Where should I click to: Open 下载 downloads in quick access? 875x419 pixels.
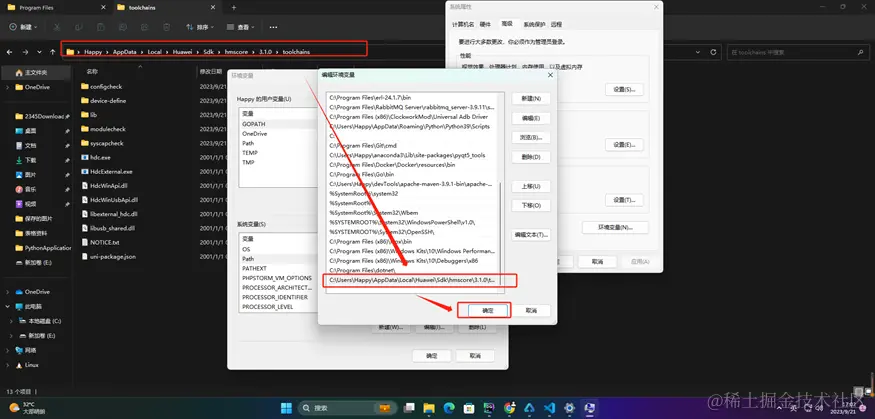[30, 160]
